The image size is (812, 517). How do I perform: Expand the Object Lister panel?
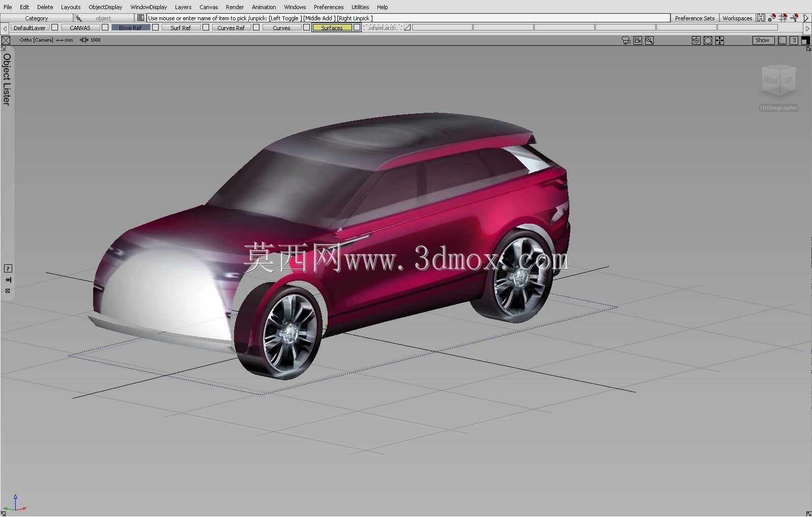[7, 79]
